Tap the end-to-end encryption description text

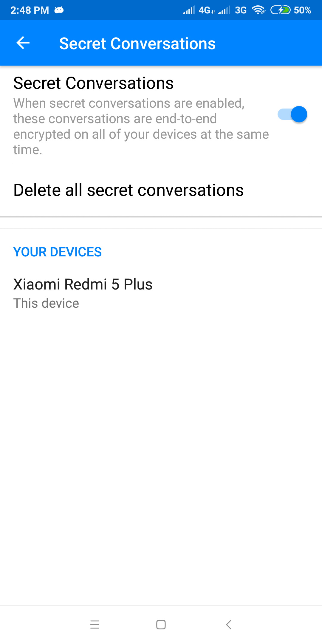(x=141, y=126)
